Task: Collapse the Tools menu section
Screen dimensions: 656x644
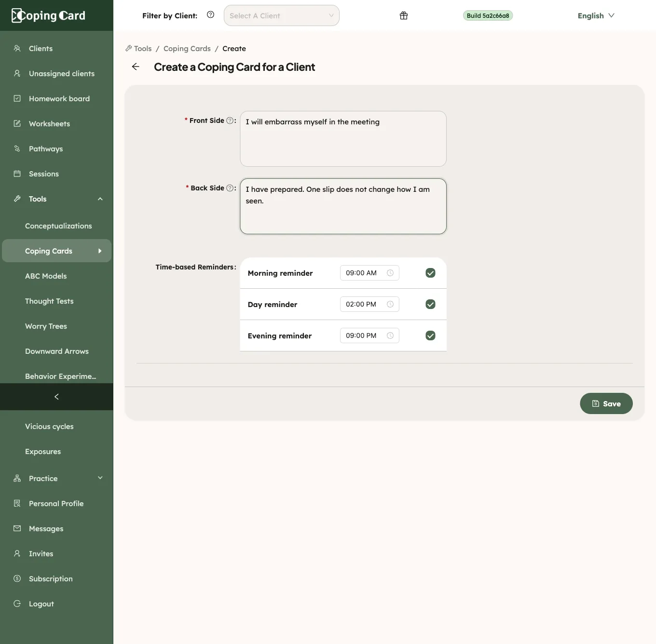Action: pyautogui.click(x=56, y=199)
